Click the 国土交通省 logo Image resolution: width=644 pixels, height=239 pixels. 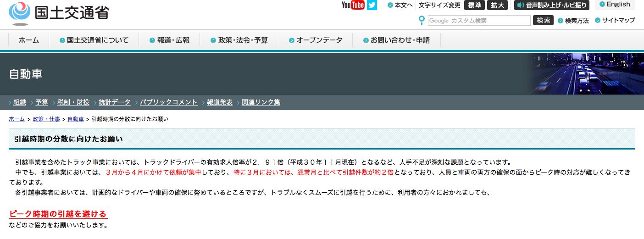click(59, 13)
